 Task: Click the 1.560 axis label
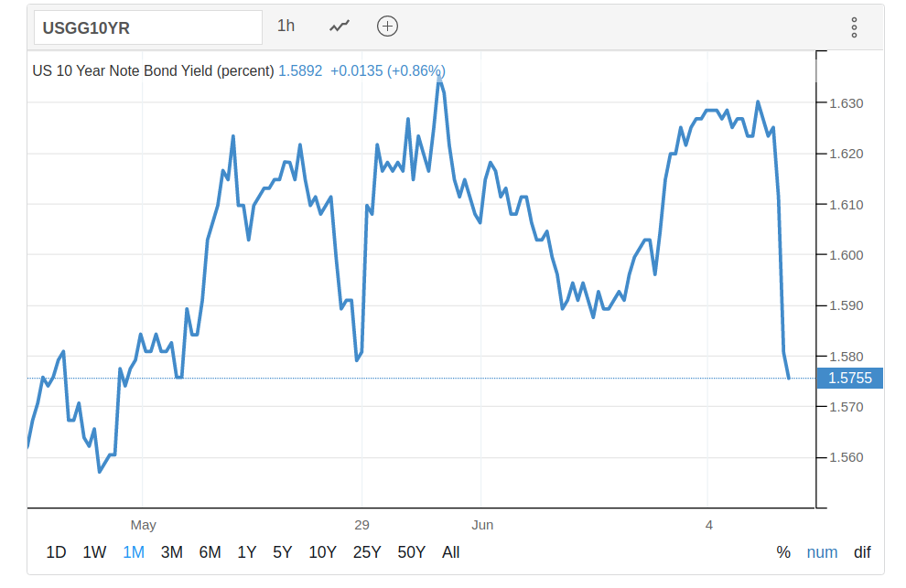click(847, 457)
